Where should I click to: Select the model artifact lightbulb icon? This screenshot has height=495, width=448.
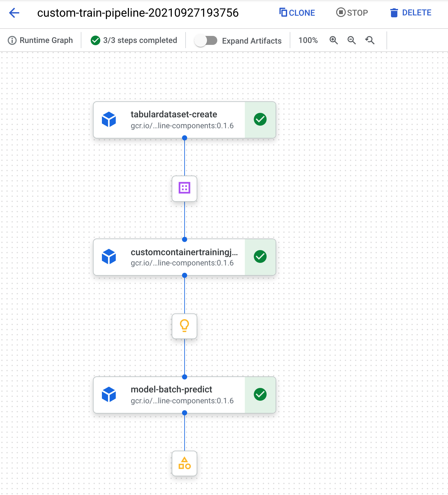pos(184,326)
